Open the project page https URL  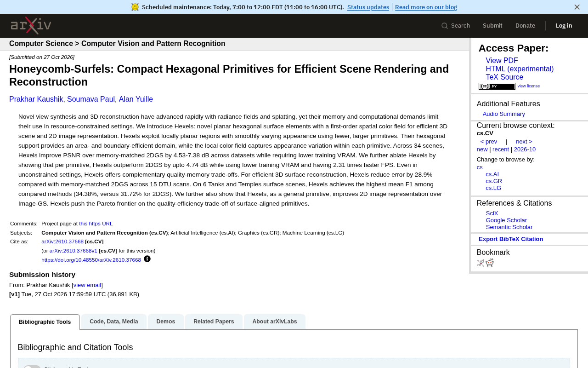(x=96, y=224)
